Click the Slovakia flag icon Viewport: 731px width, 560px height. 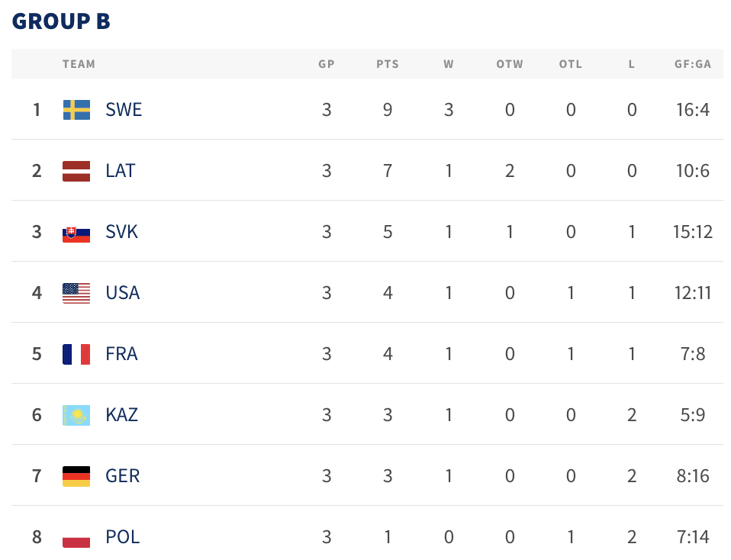click(76, 232)
